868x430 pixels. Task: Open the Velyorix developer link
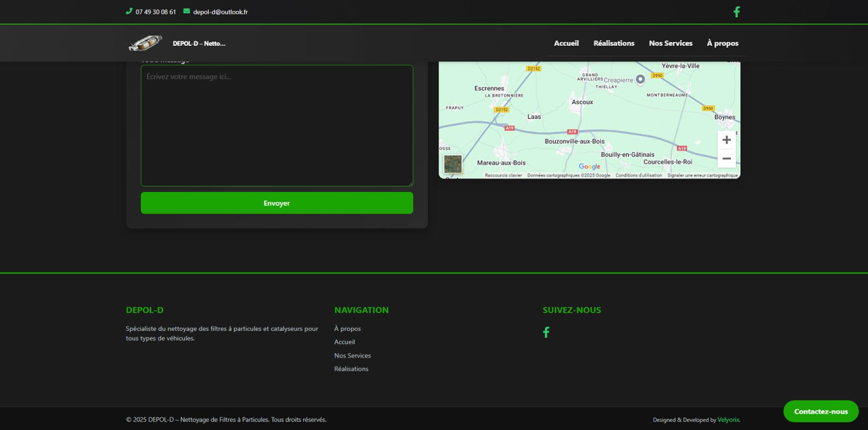pos(728,419)
